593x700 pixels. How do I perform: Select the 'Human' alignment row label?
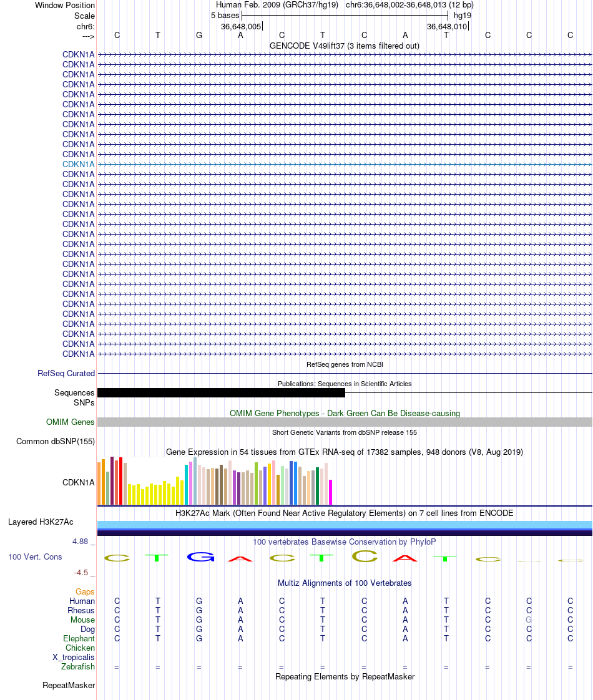pyautogui.click(x=82, y=601)
